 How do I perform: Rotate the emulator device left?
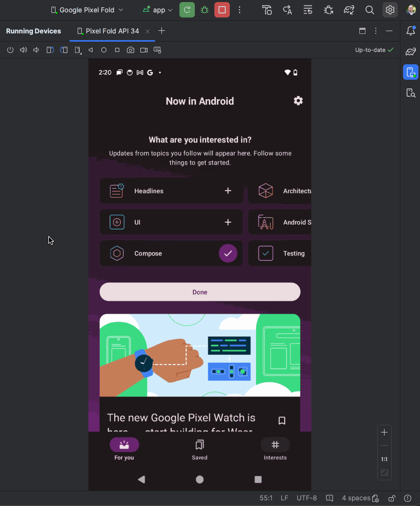(50, 50)
